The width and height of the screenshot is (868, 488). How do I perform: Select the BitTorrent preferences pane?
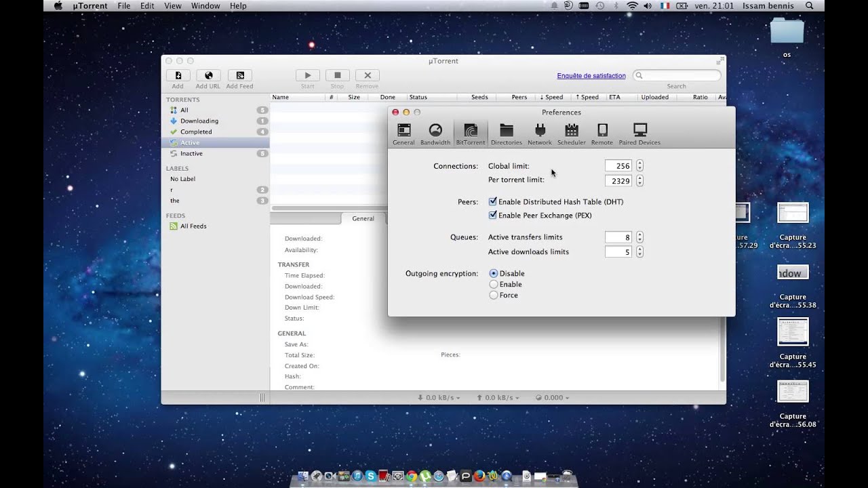point(471,134)
